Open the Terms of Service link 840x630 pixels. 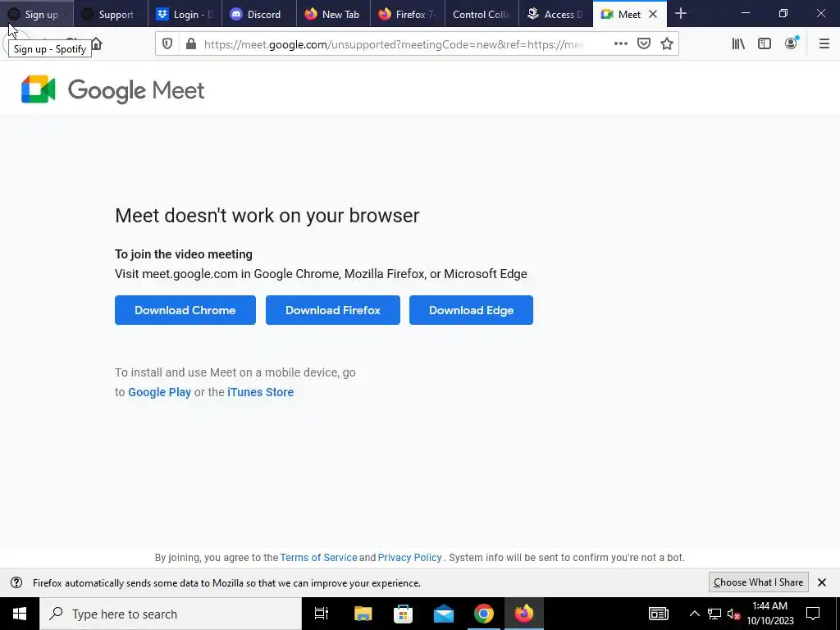point(319,558)
